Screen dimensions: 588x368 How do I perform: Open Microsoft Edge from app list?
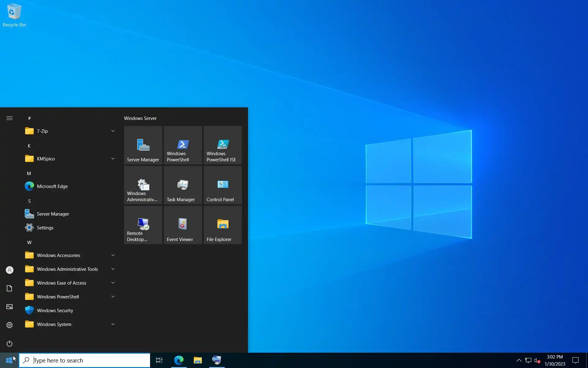coord(52,186)
